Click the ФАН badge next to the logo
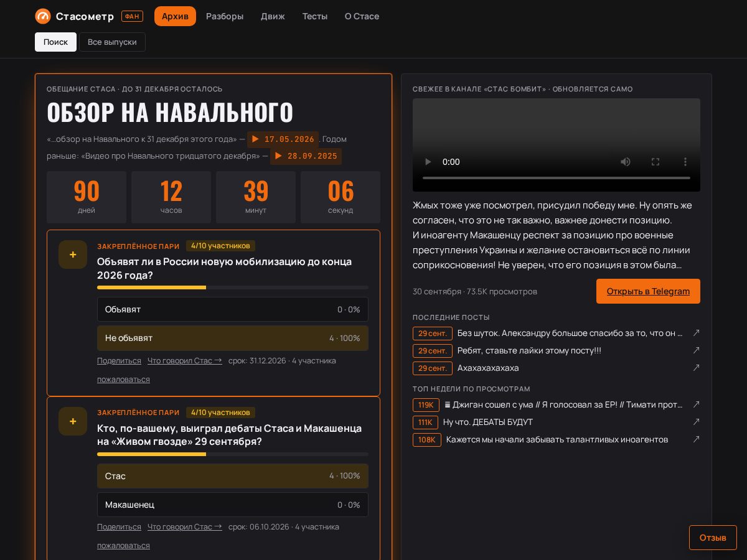The height and width of the screenshot is (560, 747). tap(132, 16)
